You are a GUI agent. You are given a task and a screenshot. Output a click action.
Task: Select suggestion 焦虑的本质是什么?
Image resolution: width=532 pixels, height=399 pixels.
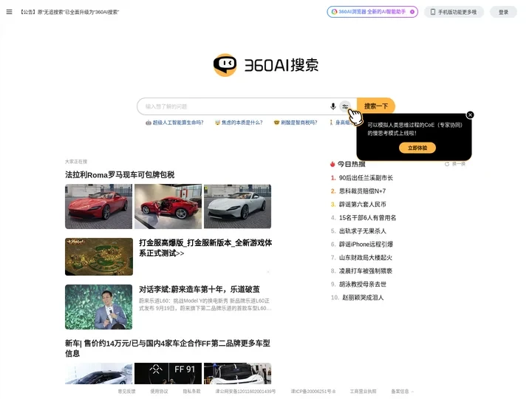tap(239, 123)
